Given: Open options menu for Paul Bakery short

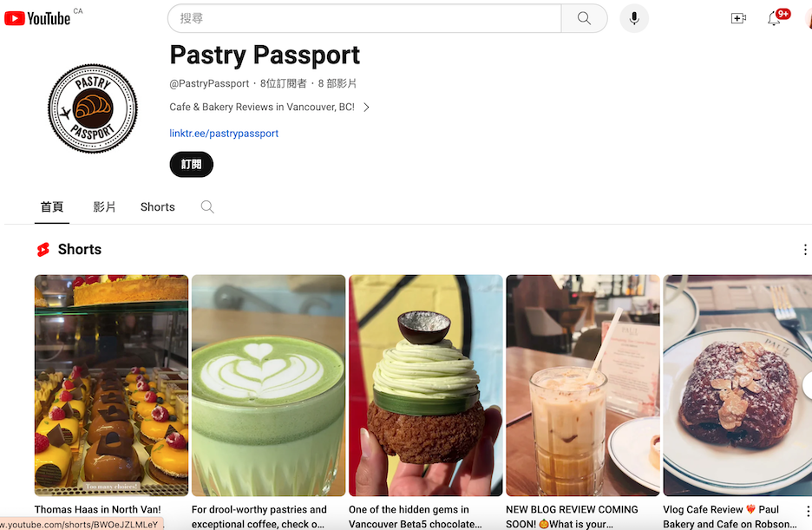Looking at the screenshot, I should coord(808,511).
